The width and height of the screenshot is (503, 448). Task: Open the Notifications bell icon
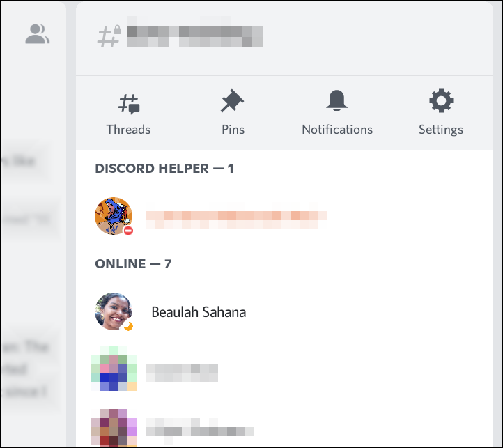click(x=336, y=100)
